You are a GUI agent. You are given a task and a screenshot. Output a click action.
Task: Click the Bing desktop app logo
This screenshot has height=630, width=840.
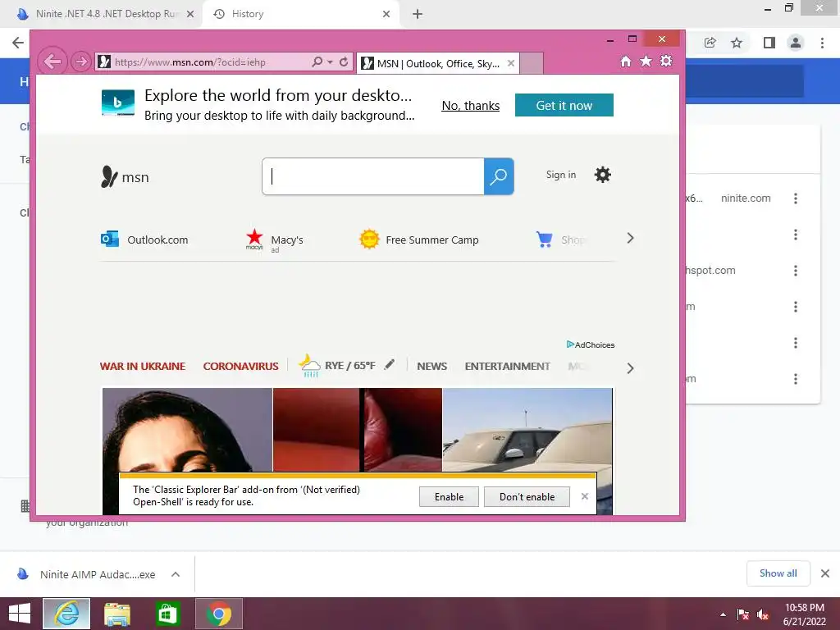[x=118, y=103]
